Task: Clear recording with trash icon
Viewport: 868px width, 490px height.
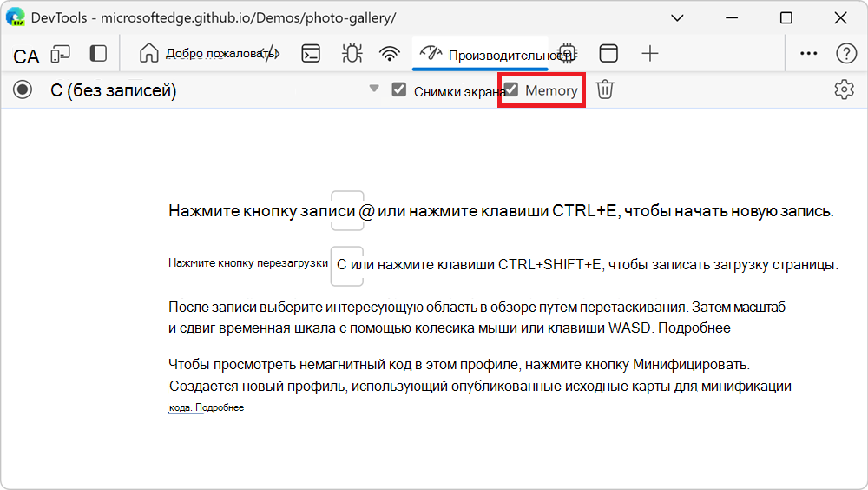Action: [x=605, y=89]
